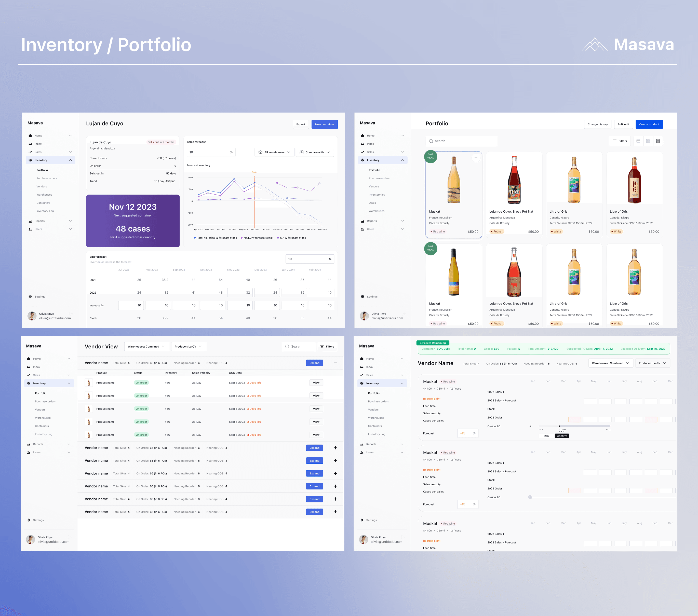The image size is (698, 616).
Task: Open Inventory log below Vendors in Portfolio sidebar
Action: [x=377, y=195]
